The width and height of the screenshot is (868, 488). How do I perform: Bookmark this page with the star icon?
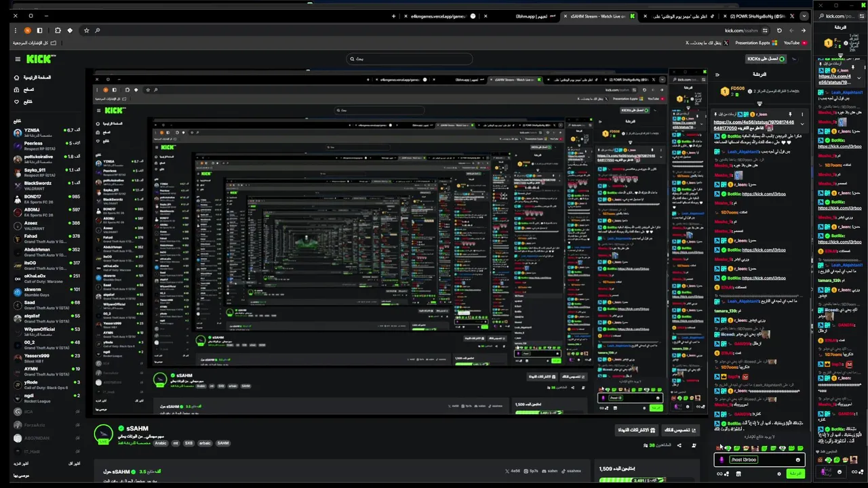(x=86, y=30)
